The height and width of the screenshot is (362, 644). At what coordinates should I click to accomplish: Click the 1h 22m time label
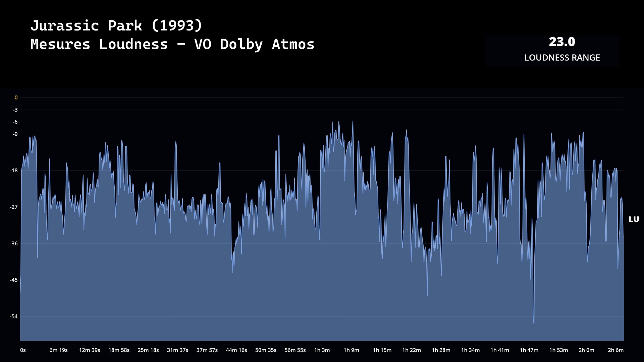pos(412,350)
